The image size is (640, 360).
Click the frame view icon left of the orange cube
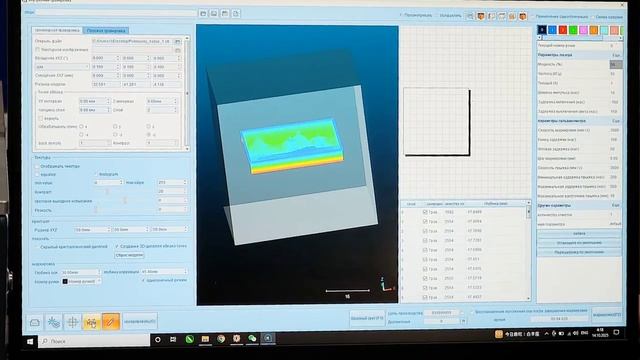470,16
